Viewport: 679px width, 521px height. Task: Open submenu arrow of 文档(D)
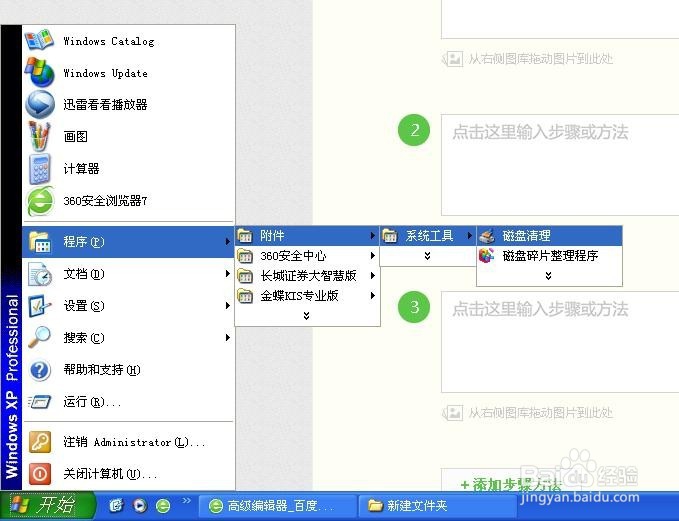227,274
